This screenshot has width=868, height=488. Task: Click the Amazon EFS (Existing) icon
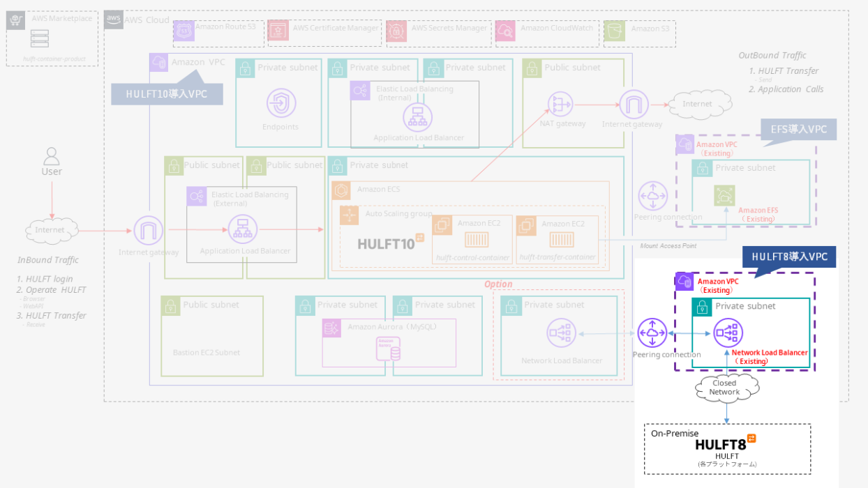click(x=724, y=196)
